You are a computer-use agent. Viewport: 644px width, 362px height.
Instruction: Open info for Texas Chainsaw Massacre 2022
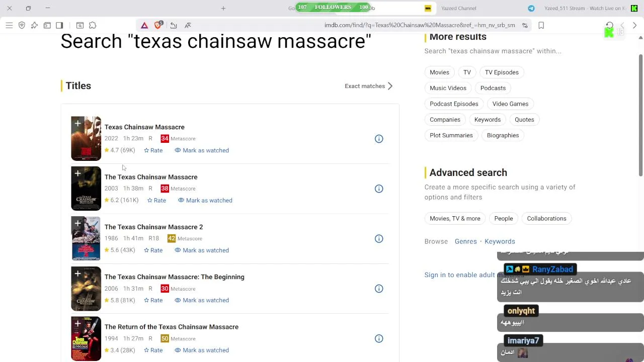[379, 139]
